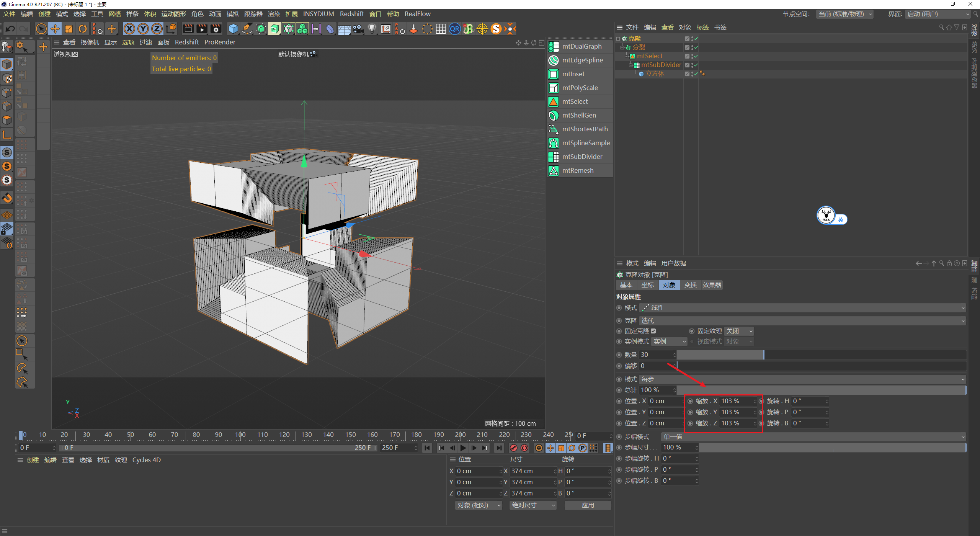The height and width of the screenshot is (536, 980).
Task: Add a cube primitive from toolbar
Action: tap(233, 29)
